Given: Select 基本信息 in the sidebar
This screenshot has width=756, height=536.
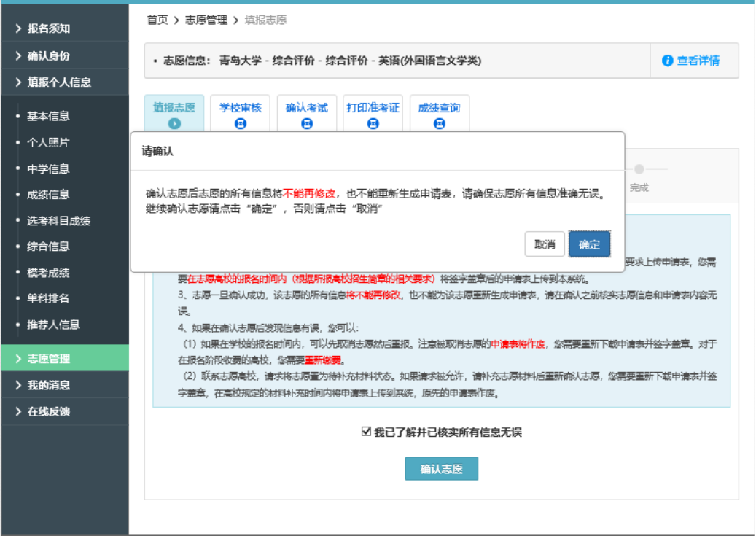Looking at the screenshot, I should [48, 116].
